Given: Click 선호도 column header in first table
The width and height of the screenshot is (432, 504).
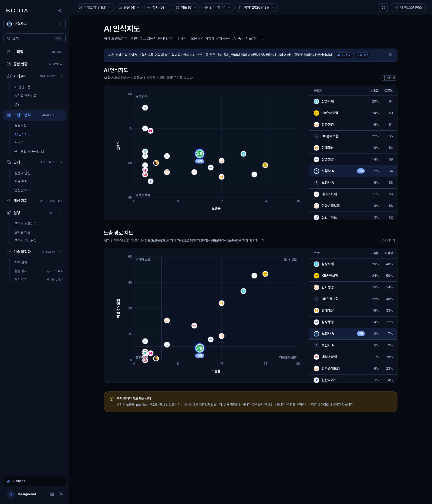Looking at the screenshot, I should click(x=389, y=90).
